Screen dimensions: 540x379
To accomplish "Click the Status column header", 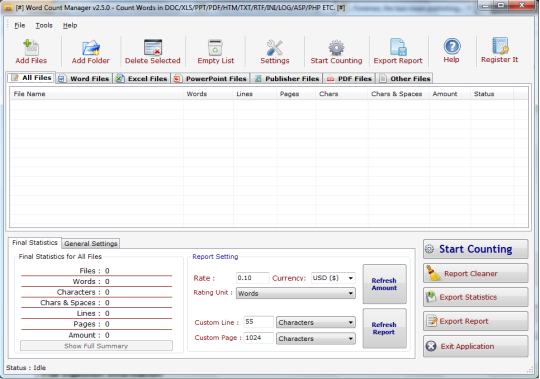I will 492,94.
